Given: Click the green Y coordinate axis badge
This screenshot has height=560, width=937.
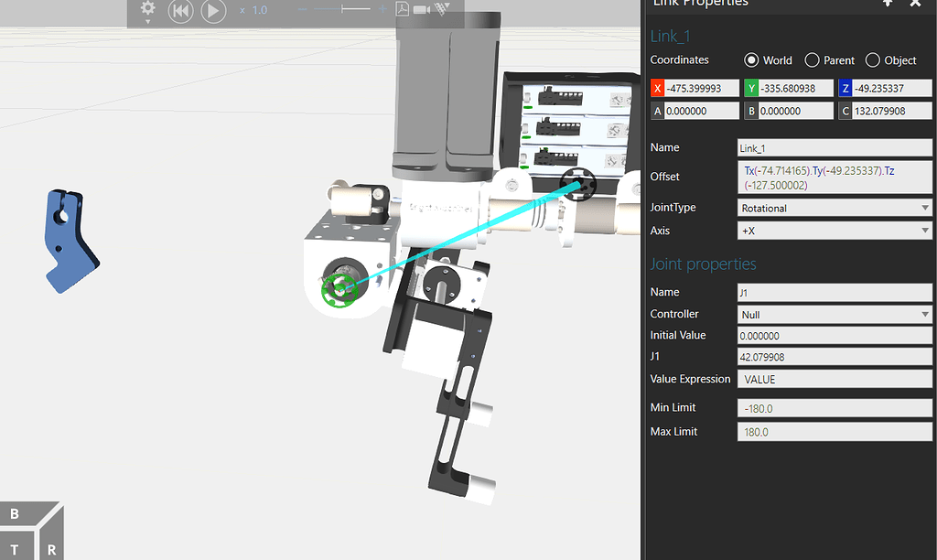Looking at the screenshot, I should click(752, 88).
